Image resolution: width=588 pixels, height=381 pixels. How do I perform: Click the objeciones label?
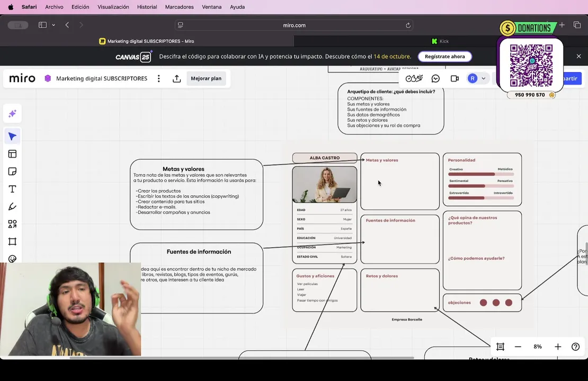459,302
